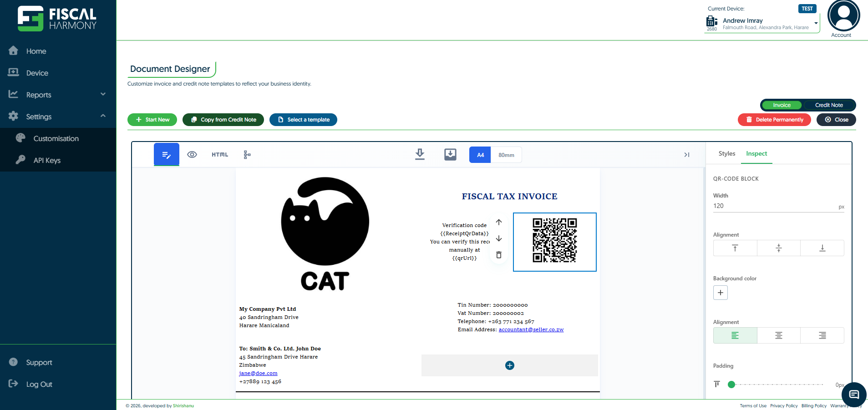Image resolution: width=868 pixels, height=410 pixels.
Task: Add a background color swatch
Action: (720, 293)
